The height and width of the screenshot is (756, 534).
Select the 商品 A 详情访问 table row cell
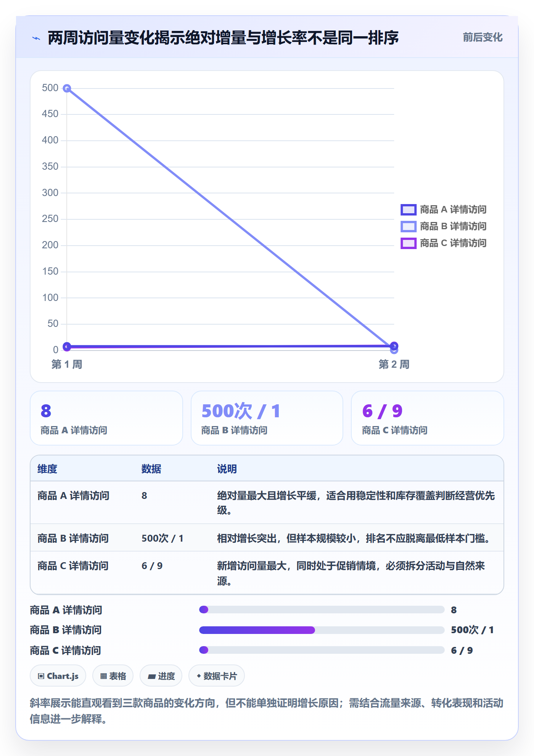point(73,495)
